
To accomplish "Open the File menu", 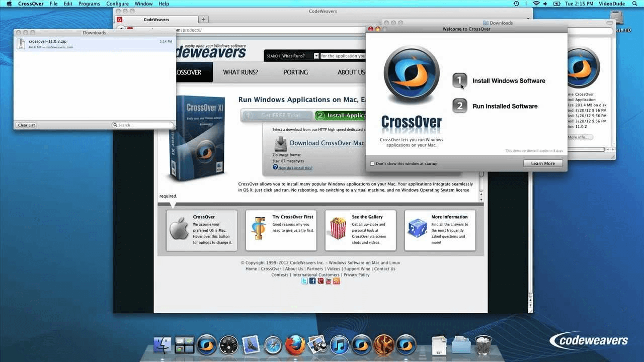I will tap(53, 4).
